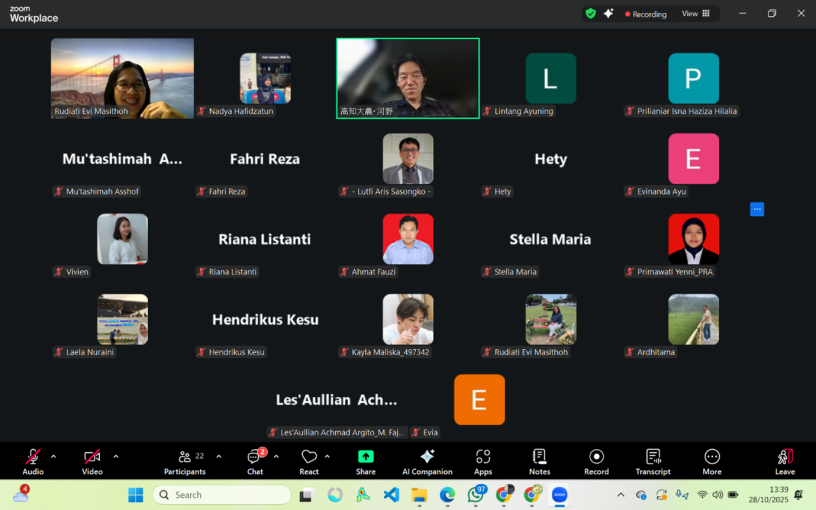Screen dimensions: 816x510
Task: Open the View layout menu
Action: click(x=695, y=14)
